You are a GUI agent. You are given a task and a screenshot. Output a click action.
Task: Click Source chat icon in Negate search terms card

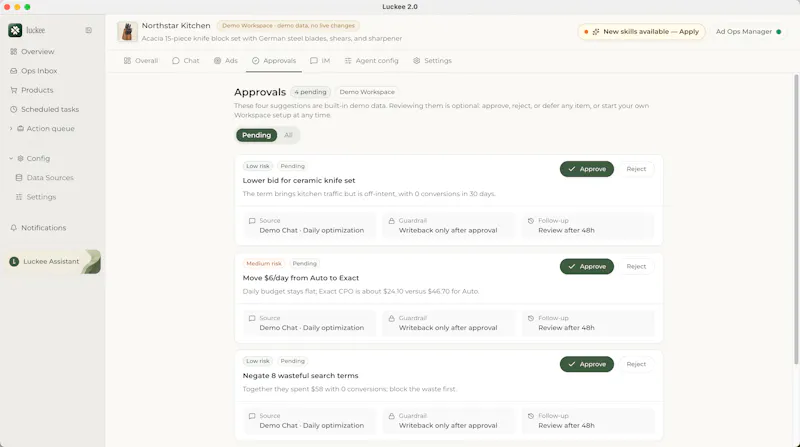(x=252, y=416)
